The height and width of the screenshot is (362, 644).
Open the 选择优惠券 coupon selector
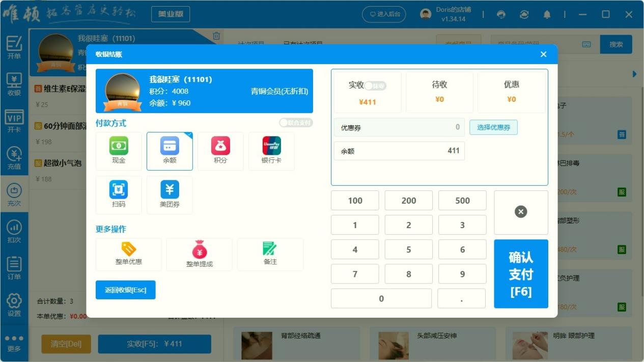[x=493, y=127]
